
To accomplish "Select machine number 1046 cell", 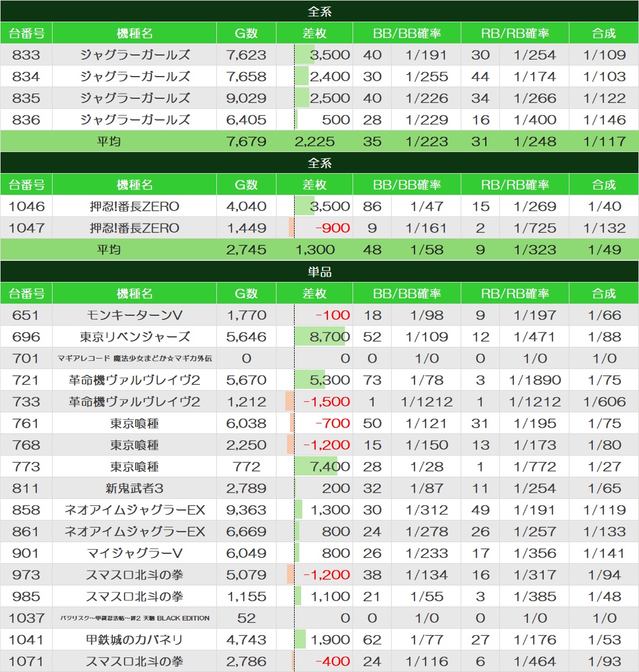I will [26, 206].
